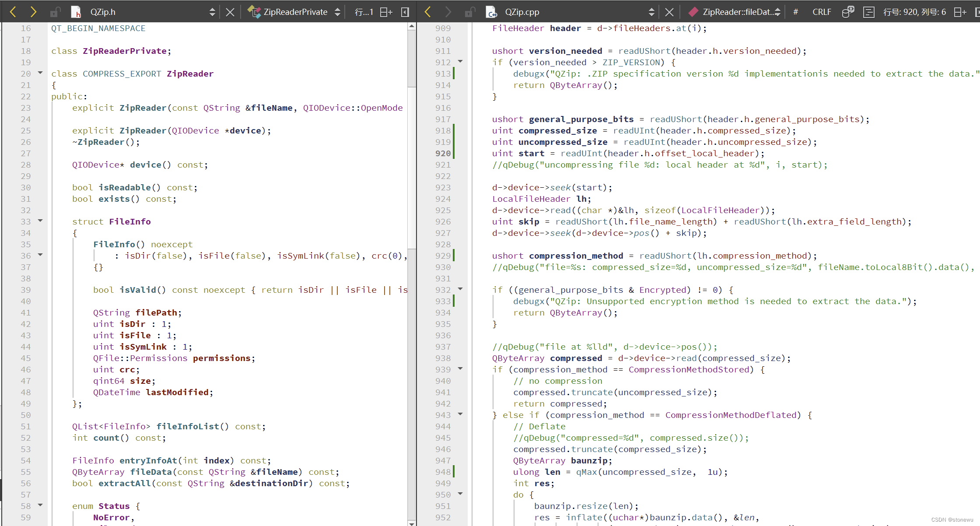Click the split editor icon in left pane
This screenshot has height=526, width=980.
[x=386, y=12]
